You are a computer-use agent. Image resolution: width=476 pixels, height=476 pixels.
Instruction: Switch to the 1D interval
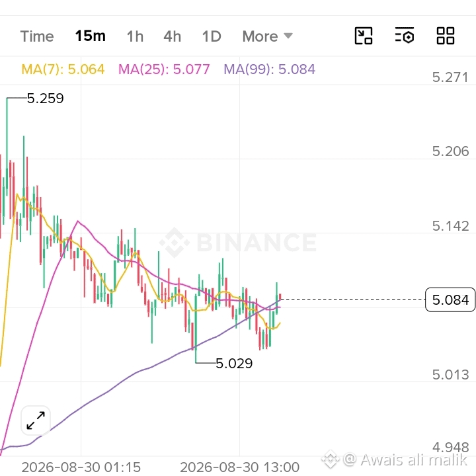(212, 36)
